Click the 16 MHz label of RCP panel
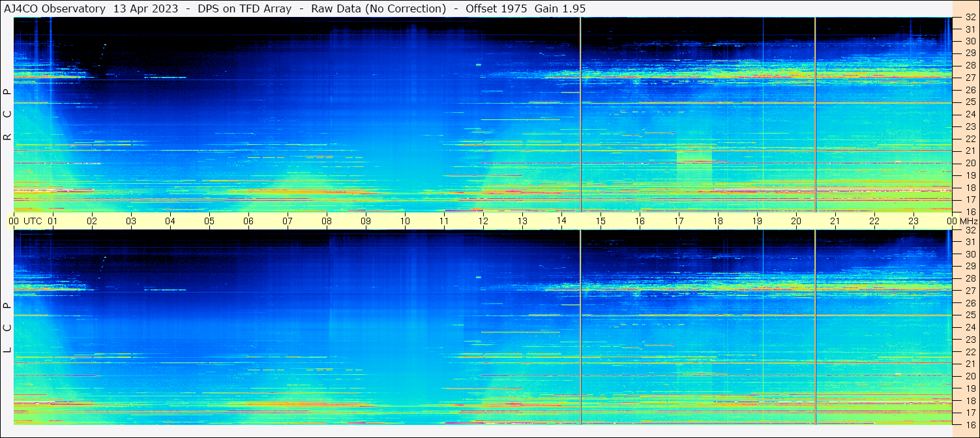980x438 pixels. (x=970, y=212)
